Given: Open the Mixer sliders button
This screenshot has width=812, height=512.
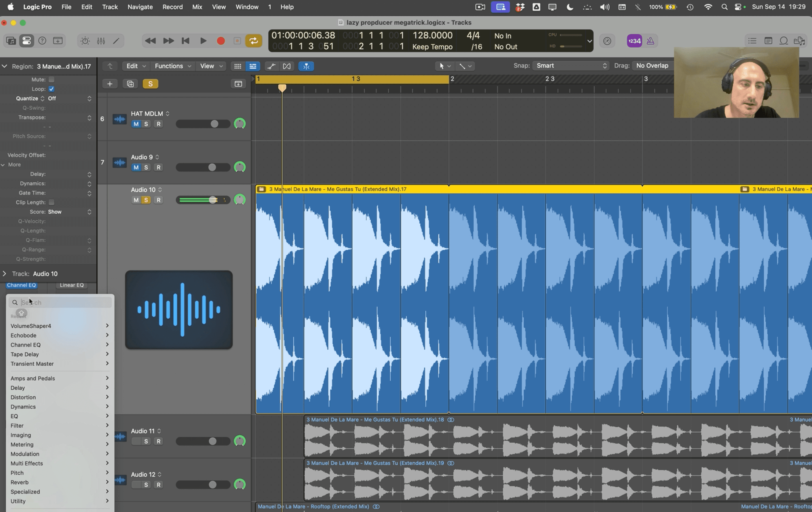Looking at the screenshot, I should point(101,41).
